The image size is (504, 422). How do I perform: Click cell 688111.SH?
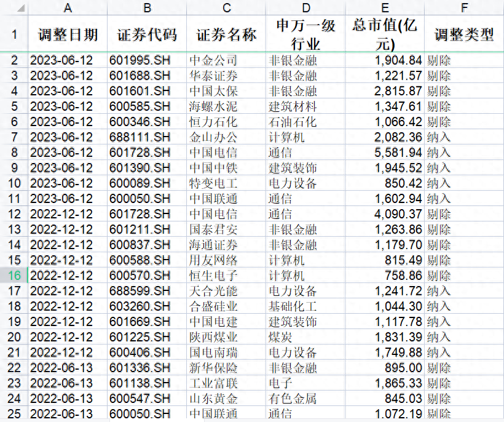click(x=147, y=137)
